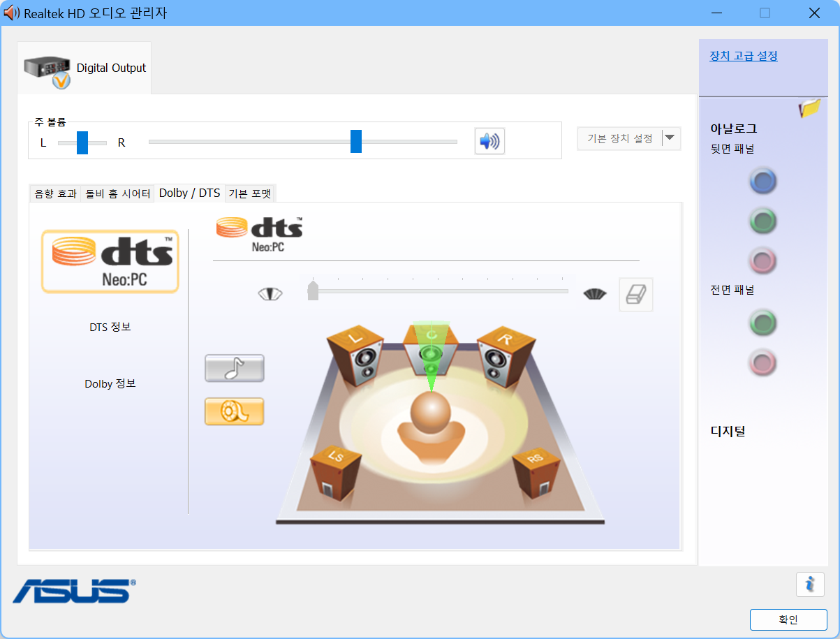The height and width of the screenshot is (639, 840).
Task: Mute audio with the speaker button
Action: tap(489, 141)
